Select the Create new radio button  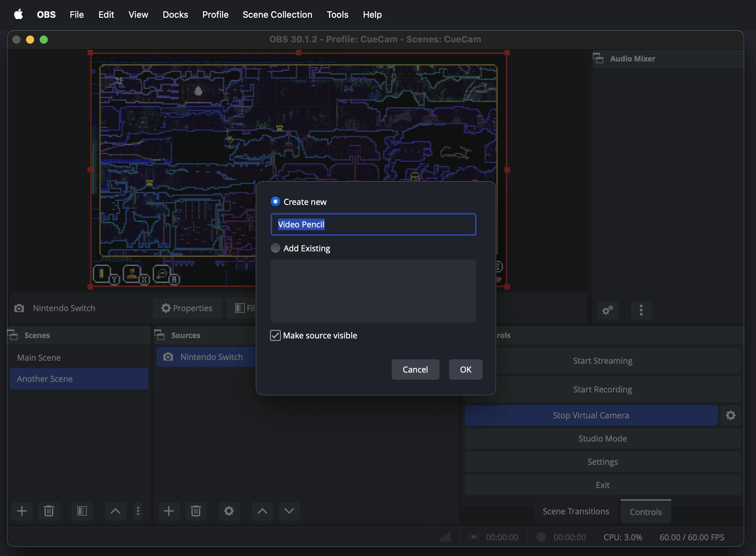click(275, 202)
